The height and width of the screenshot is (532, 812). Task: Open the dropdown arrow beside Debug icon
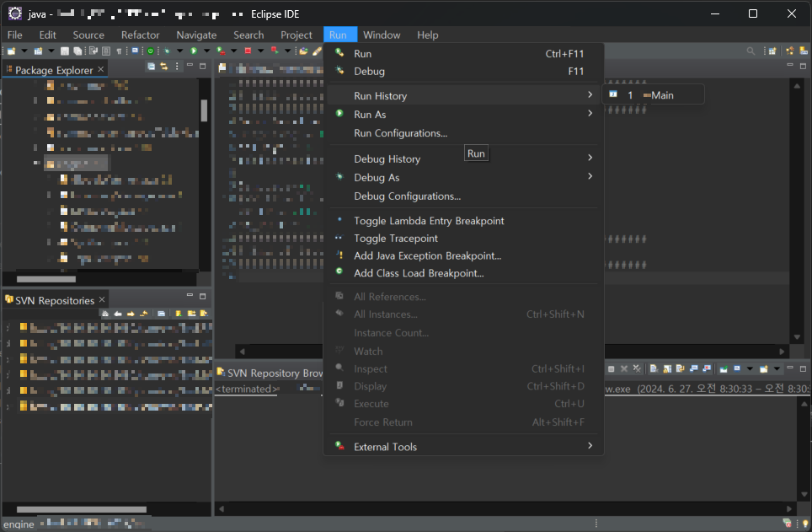coord(179,51)
